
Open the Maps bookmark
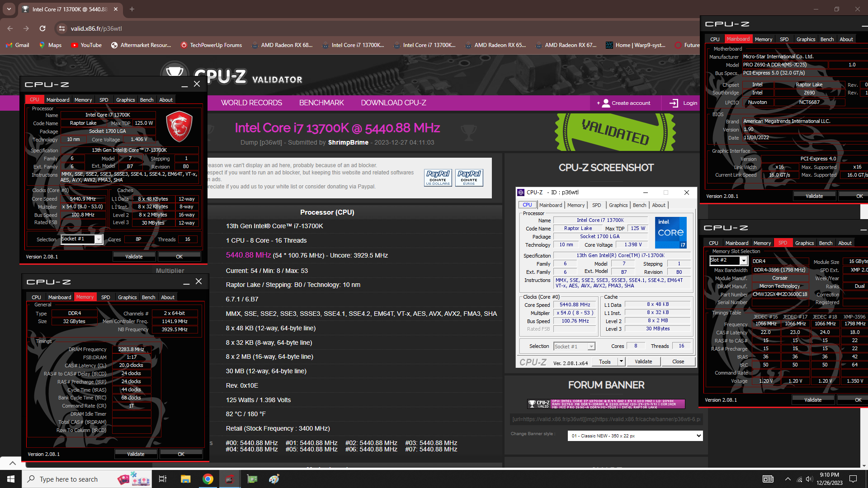tap(50, 45)
